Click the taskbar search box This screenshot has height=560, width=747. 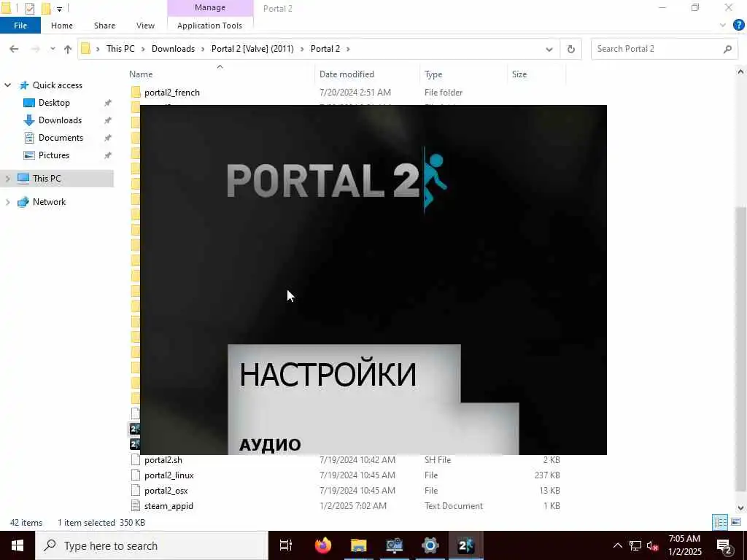(152, 545)
